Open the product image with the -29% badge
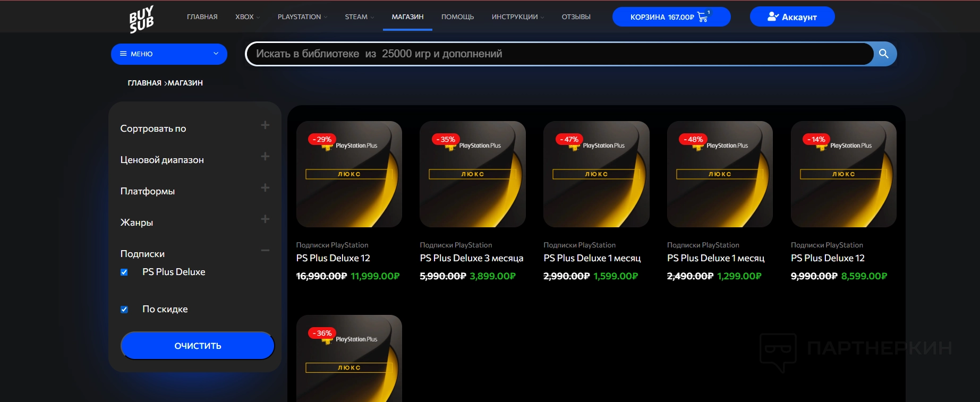980x402 pixels. (x=349, y=174)
